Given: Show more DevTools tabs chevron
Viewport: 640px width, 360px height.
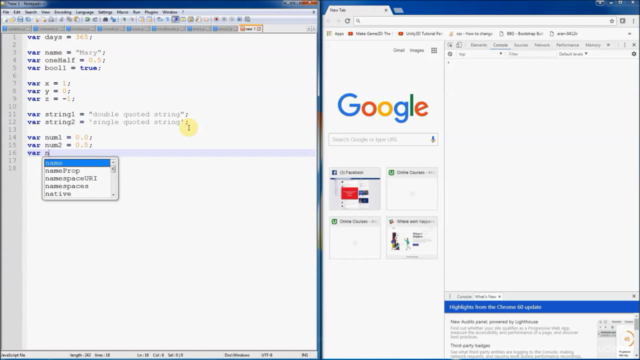Looking at the screenshot, I should [x=608, y=45].
